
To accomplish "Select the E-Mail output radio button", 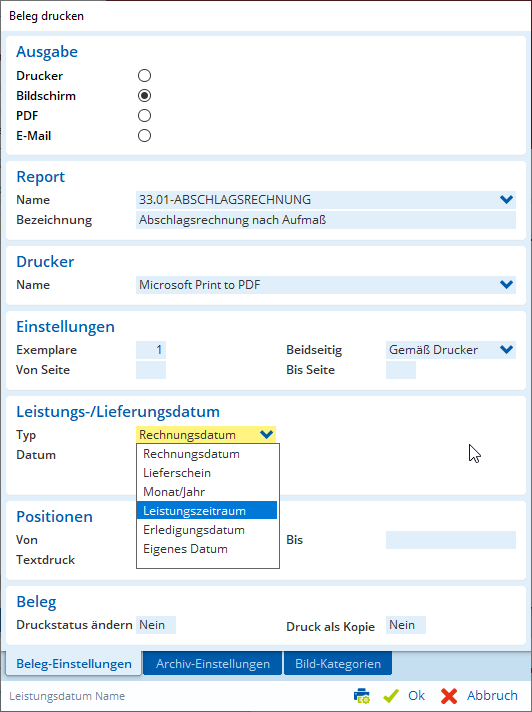I will (x=144, y=135).
